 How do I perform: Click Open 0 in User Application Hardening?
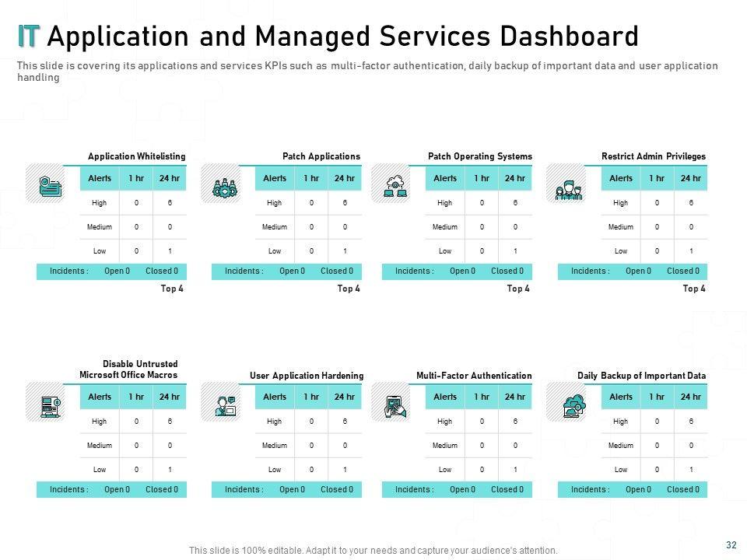(292, 489)
